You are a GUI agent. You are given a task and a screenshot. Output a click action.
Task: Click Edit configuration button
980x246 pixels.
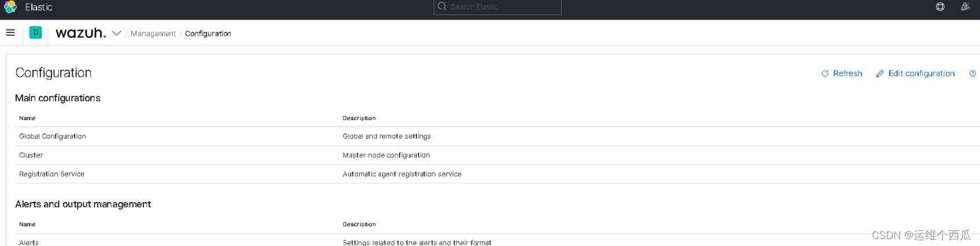tap(915, 73)
